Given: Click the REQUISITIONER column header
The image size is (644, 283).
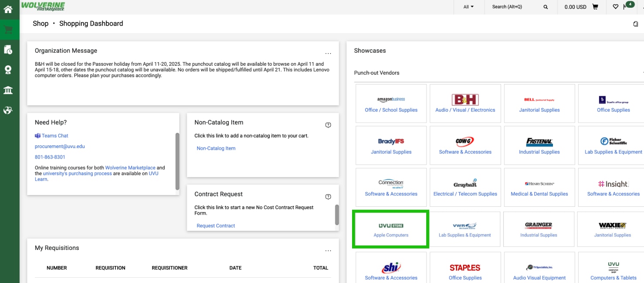Looking at the screenshot, I should point(169,268).
